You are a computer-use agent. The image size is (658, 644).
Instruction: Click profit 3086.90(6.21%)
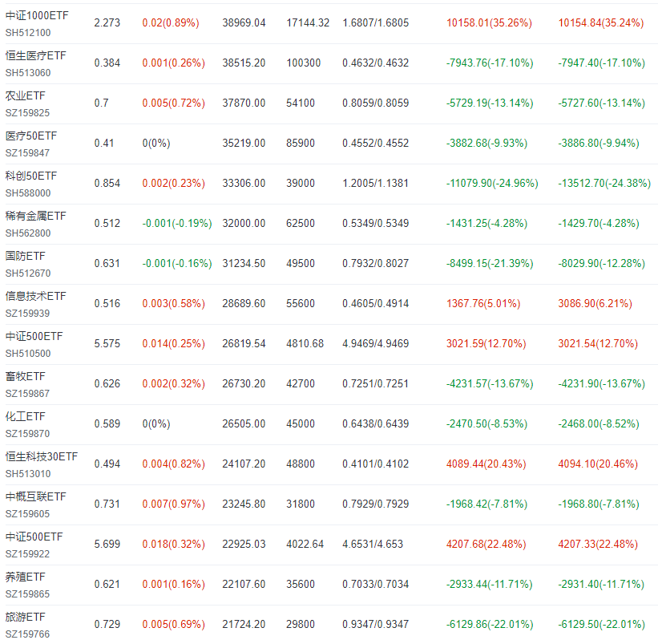pyautogui.click(x=595, y=303)
